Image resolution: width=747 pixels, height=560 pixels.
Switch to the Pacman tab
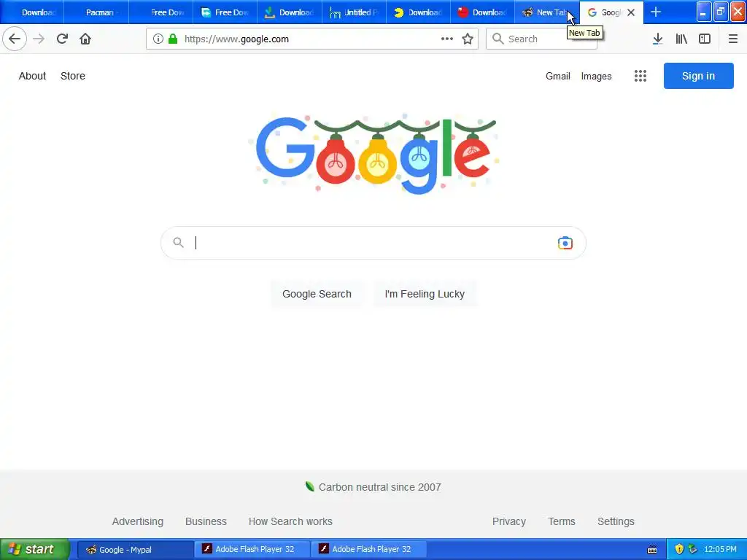(96, 12)
